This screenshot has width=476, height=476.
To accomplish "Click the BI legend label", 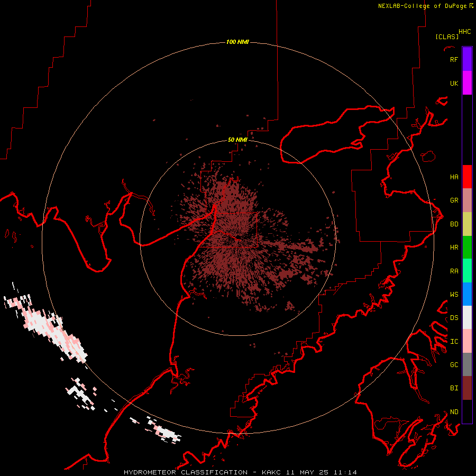I will (x=454, y=388).
